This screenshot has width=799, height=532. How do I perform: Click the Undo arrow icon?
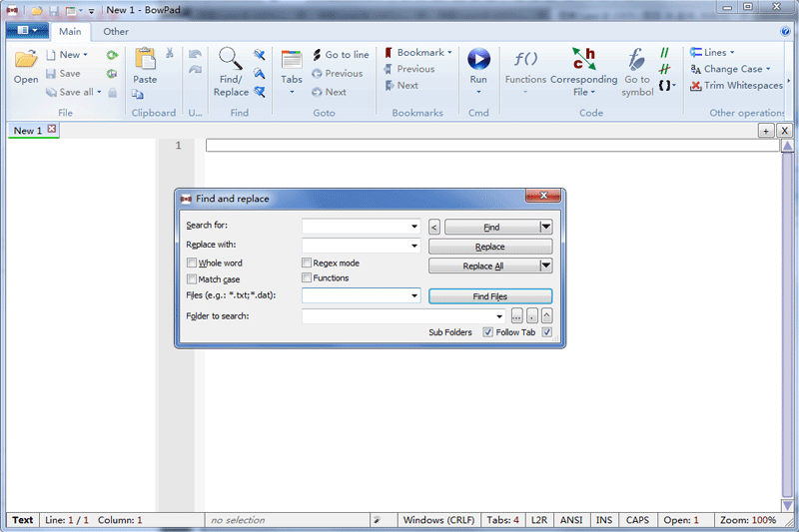(195, 54)
